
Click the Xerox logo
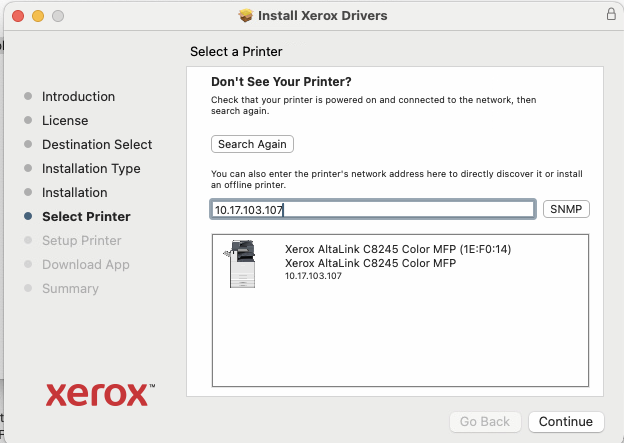pos(100,394)
